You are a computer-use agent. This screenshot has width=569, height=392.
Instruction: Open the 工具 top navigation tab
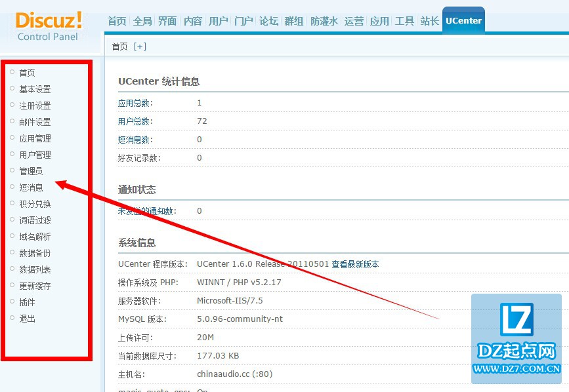[404, 22]
